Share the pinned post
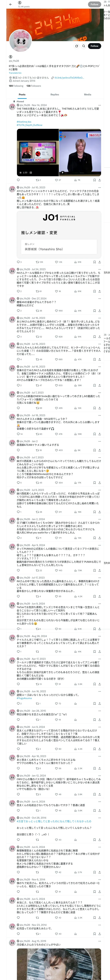Screen dimensions: 110x980 99,180
